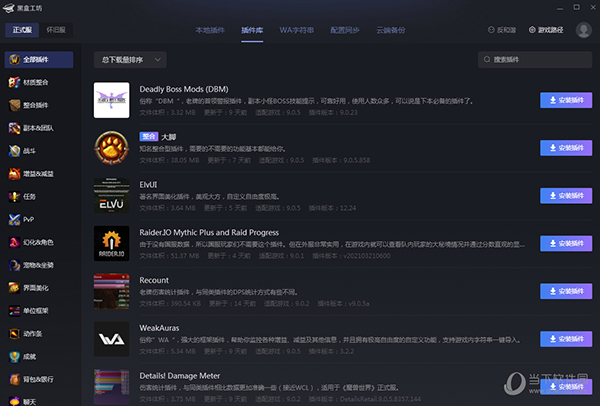The width and height of the screenshot is (600, 406).
Task: Click the Details! Damage Meter title
Action: coord(179,376)
